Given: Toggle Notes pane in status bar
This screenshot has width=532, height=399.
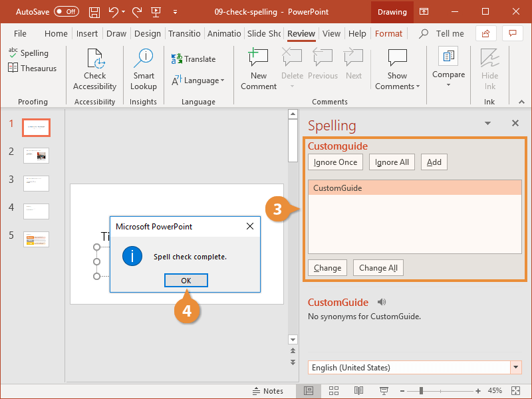Looking at the screenshot, I should 268,391.
